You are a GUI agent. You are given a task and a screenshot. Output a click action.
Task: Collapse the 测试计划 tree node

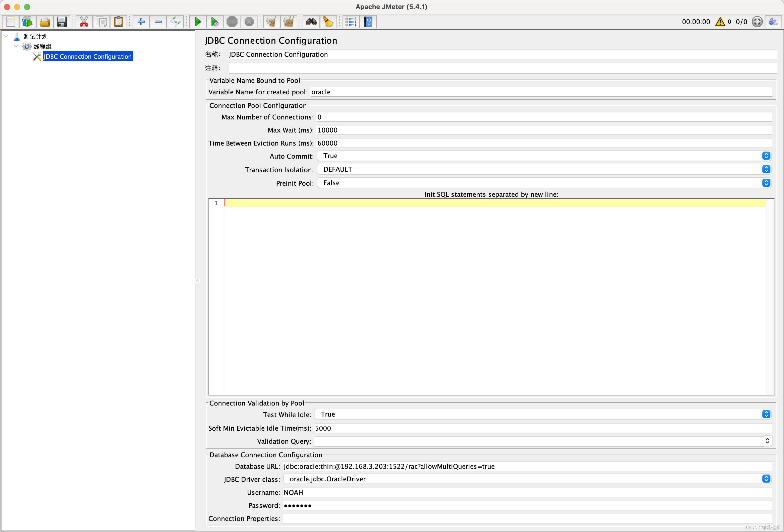coord(6,36)
